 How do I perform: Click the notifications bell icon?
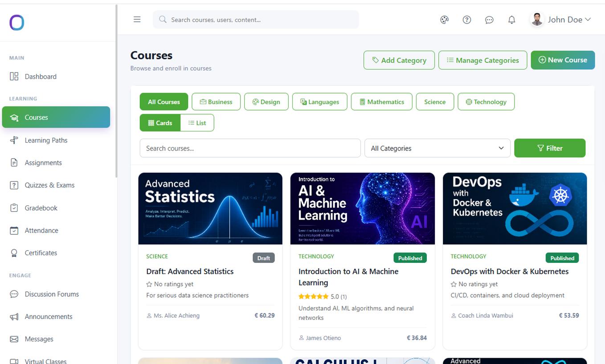512,20
